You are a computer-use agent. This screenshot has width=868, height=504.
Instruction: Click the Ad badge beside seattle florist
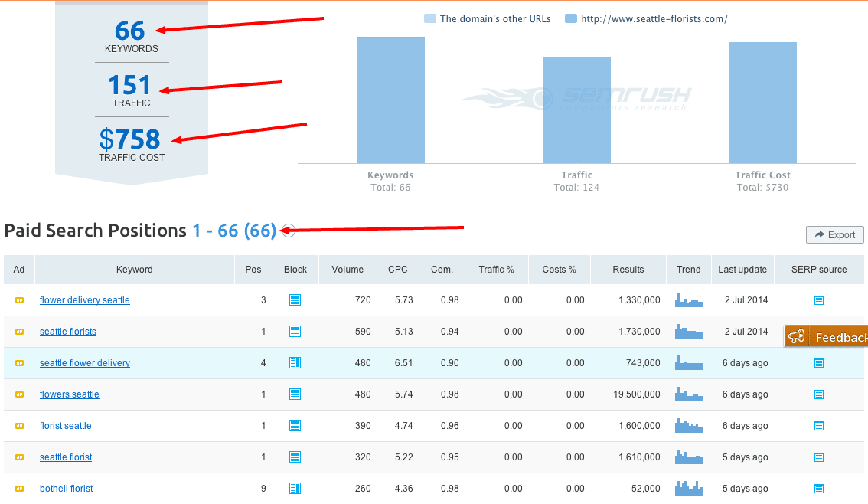[19, 457]
